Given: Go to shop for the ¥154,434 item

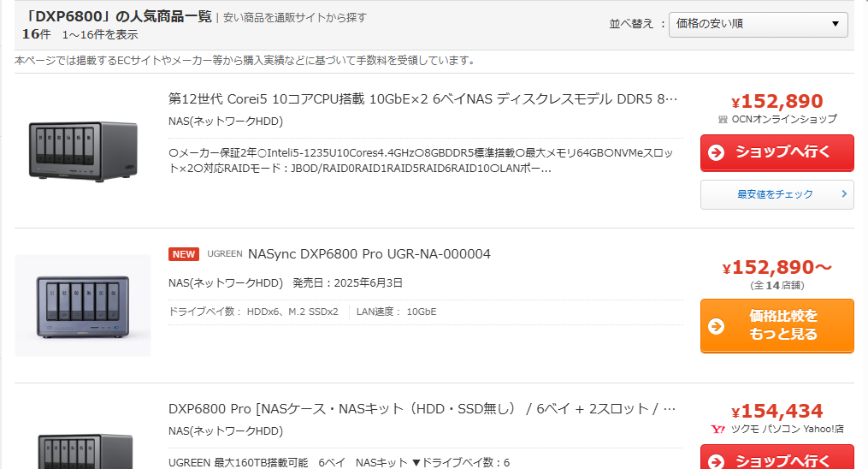Looking at the screenshot, I should [x=776, y=458].
